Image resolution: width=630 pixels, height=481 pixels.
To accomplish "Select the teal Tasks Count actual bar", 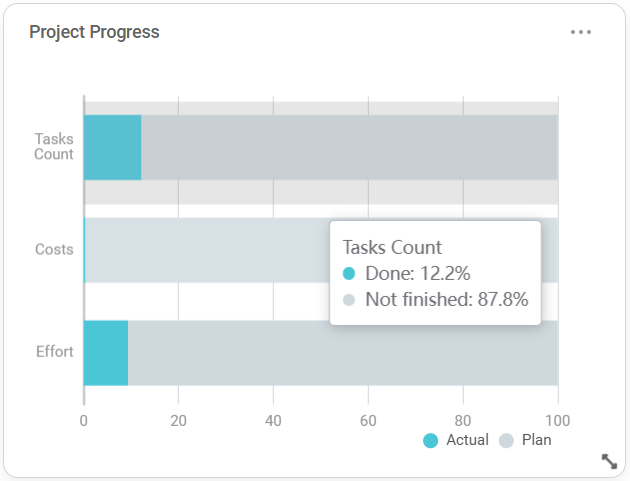I will (x=112, y=147).
